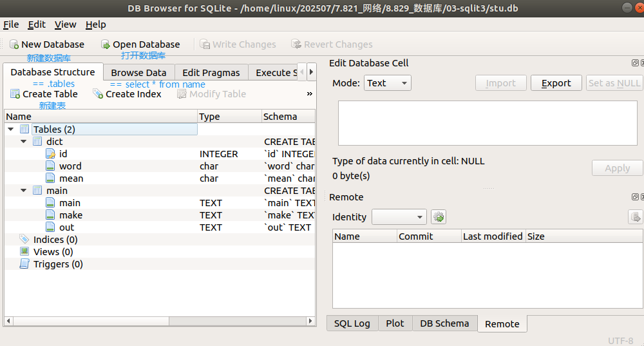Click the Commit column header in Remote
Viewport: 644px width, 346px height.
pyautogui.click(x=429, y=236)
